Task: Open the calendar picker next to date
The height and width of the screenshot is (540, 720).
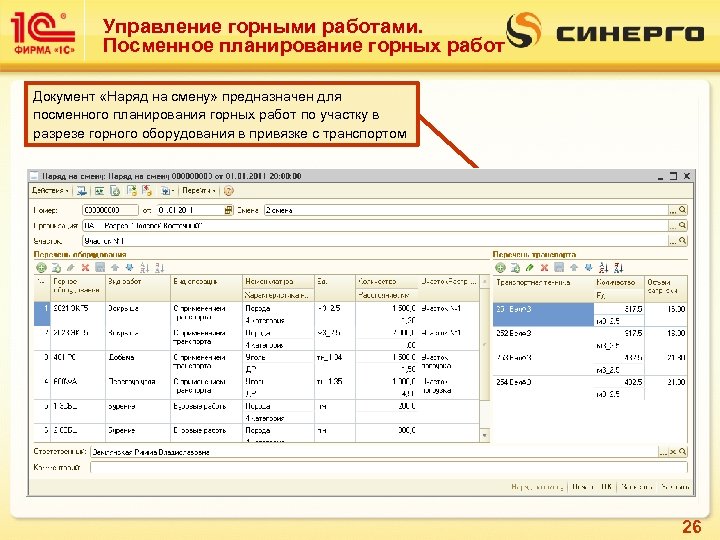Action: click(x=228, y=210)
